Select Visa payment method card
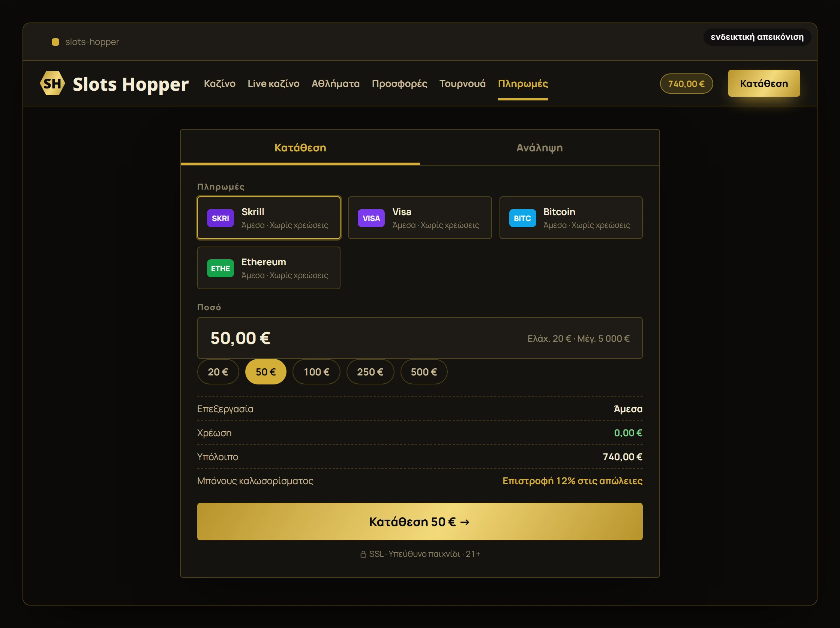The height and width of the screenshot is (628, 840). (420, 218)
